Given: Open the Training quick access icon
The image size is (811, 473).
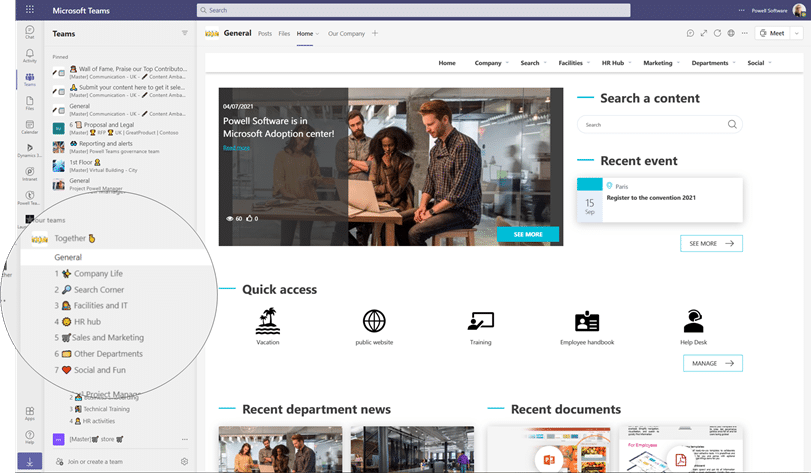Looking at the screenshot, I should point(480,321).
